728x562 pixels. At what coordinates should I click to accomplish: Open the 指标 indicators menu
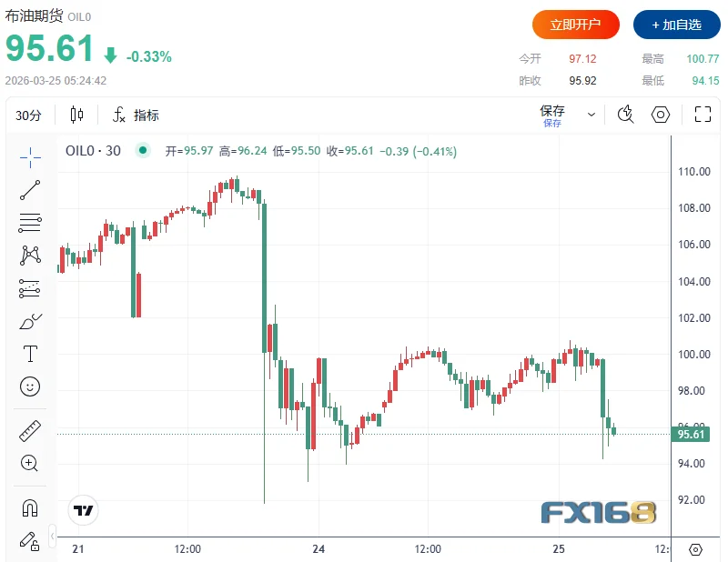[136, 115]
